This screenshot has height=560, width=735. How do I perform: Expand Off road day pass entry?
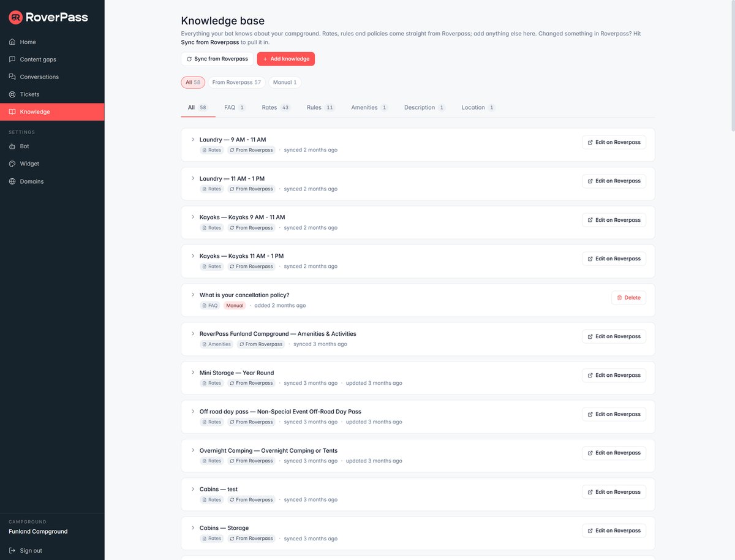tap(193, 411)
